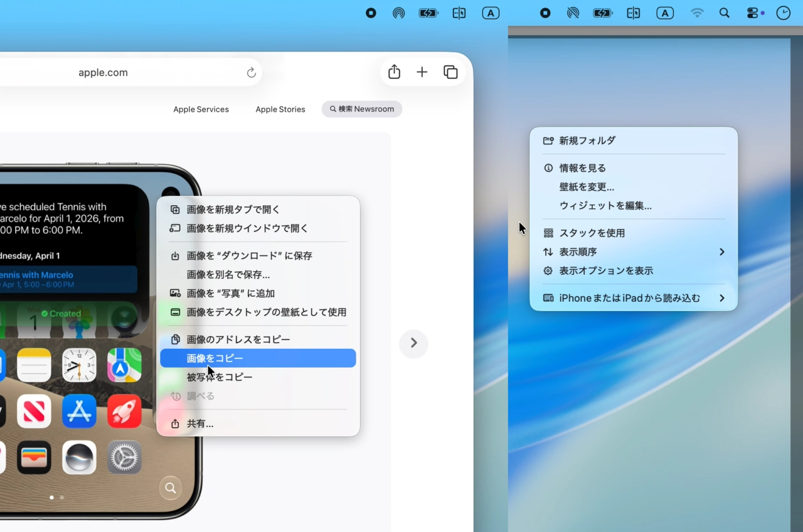803x532 pixels.
Task: Select ウィジェットを編集...
Action: coord(634,206)
